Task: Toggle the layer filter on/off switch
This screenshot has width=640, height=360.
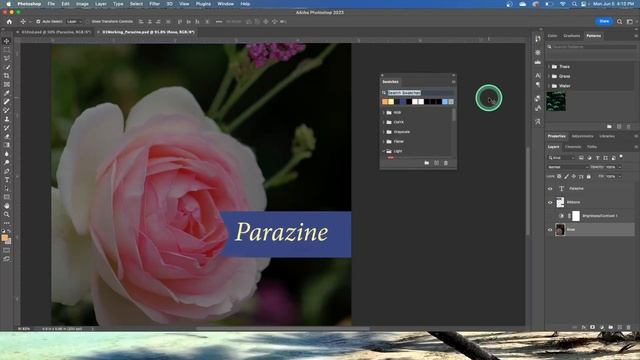Action: click(621, 157)
